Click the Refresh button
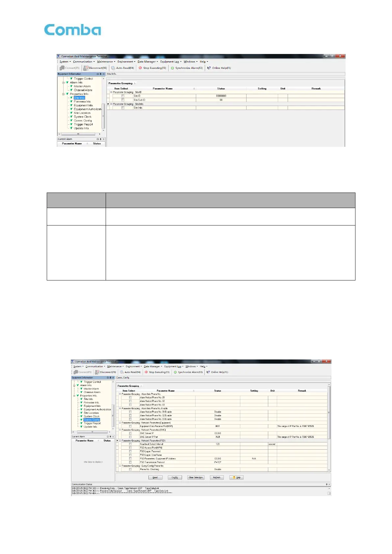 pyautogui.click(x=217, y=477)
